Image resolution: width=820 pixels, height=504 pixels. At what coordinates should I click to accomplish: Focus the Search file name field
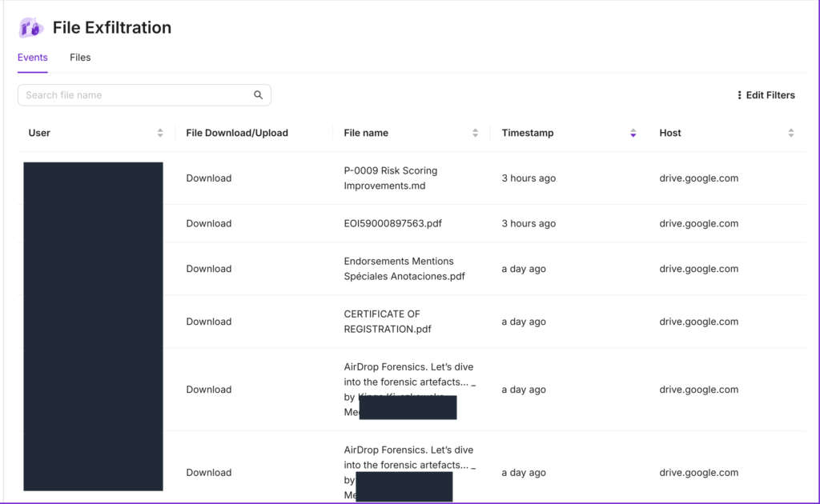tap(136, 95)
